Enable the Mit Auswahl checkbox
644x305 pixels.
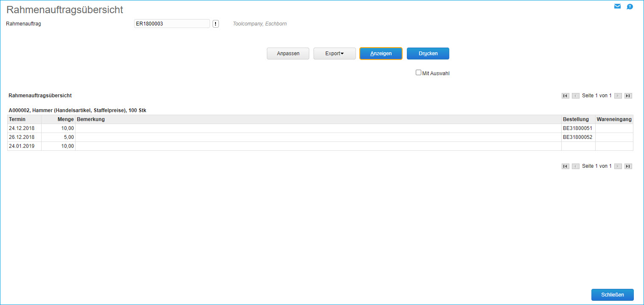tap(418, 73)
